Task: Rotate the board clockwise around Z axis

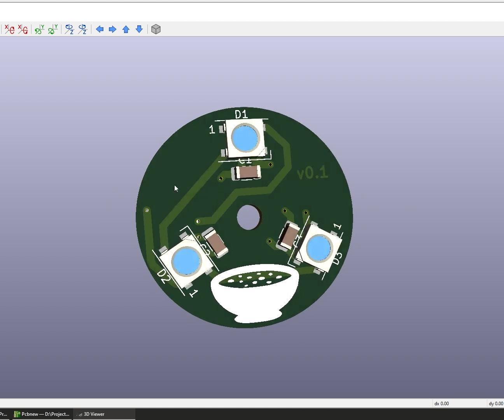Action: pyautogui.click(x=69, y=29)
